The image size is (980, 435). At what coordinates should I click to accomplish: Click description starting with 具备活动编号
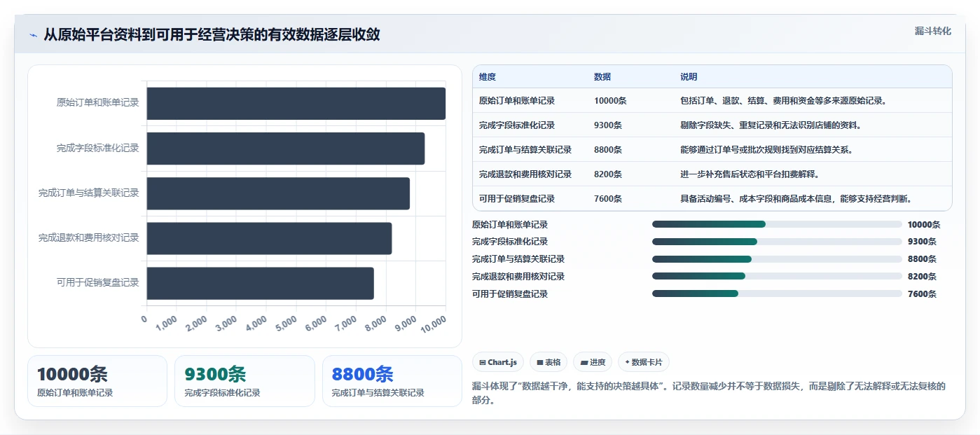pos(798,199)
